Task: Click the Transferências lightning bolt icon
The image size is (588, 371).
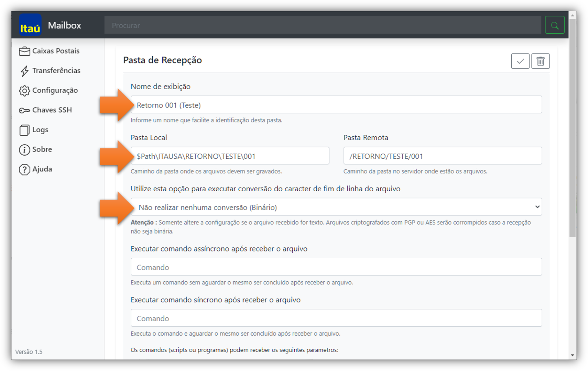Action: 24,71
